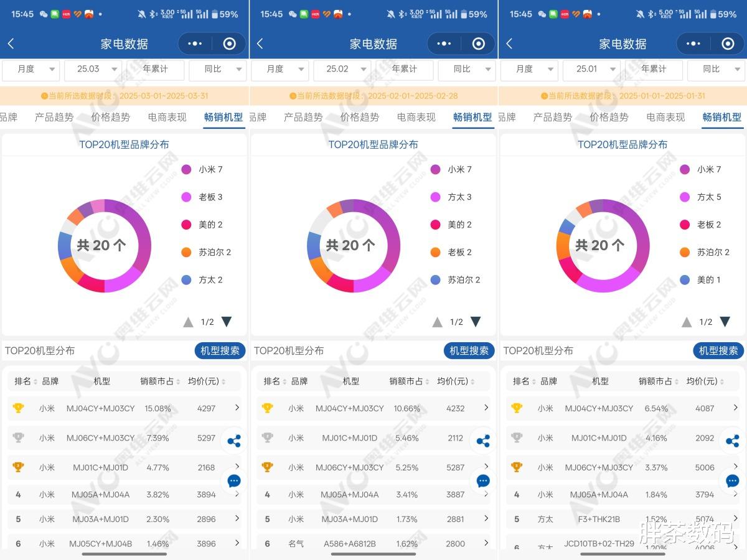Switch to 价格趋势 tab in the 25.03 screen

[x=111, y=117]
